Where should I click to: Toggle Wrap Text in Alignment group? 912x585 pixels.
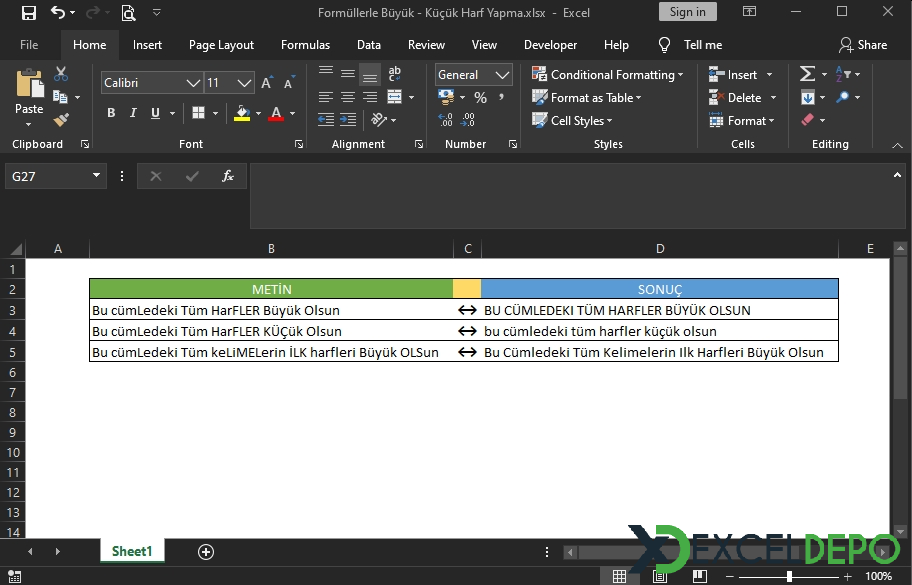(395, 74)
